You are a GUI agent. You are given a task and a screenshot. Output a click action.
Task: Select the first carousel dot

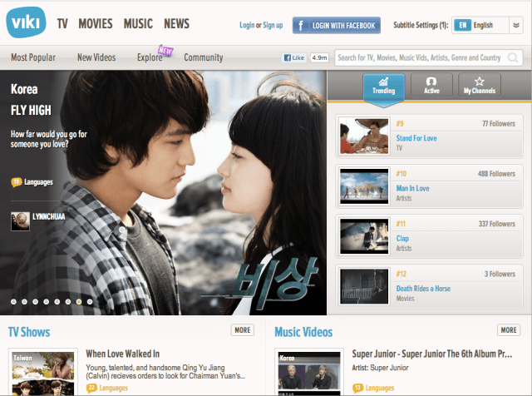point(13,302)
